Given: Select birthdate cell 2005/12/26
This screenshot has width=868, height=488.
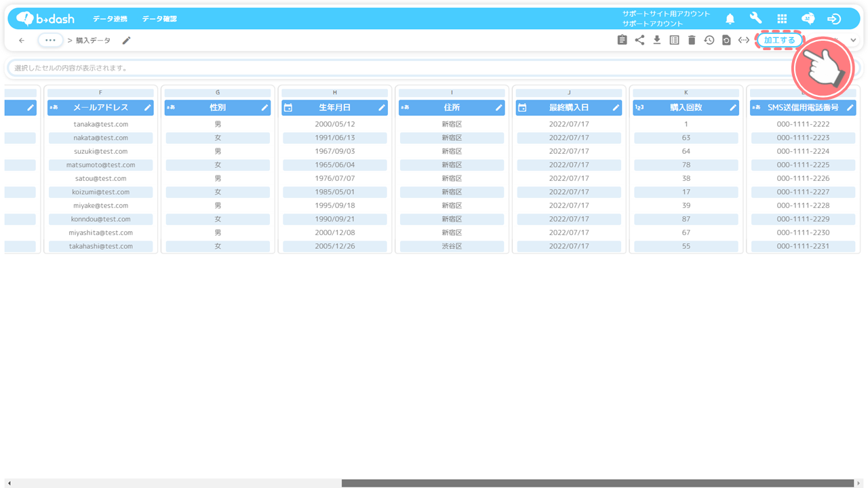Looking at the screenshot, I should (335, 246).
